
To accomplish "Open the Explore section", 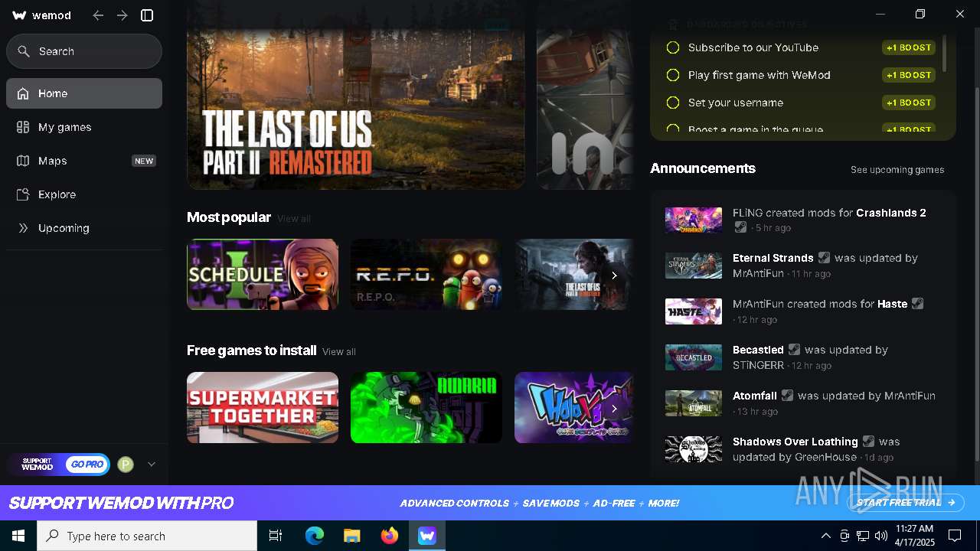I will pos(84,194).
